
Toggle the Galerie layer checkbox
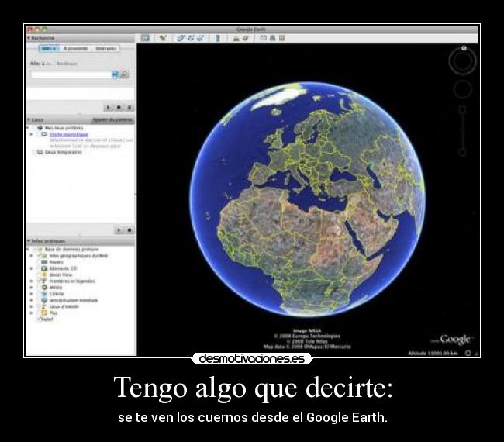point(38,294)
